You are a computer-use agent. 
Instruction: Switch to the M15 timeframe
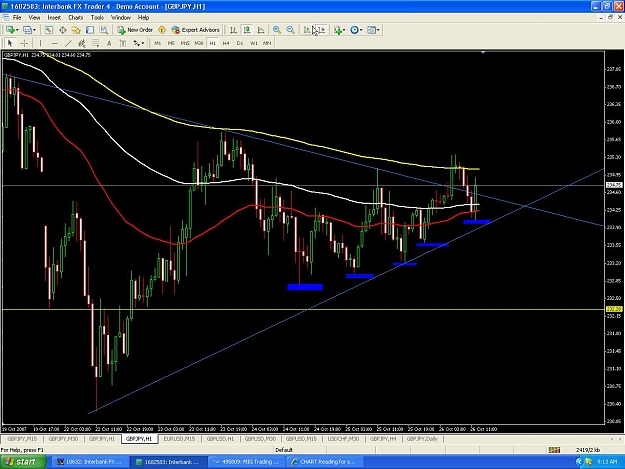click(x=185, y=43)
